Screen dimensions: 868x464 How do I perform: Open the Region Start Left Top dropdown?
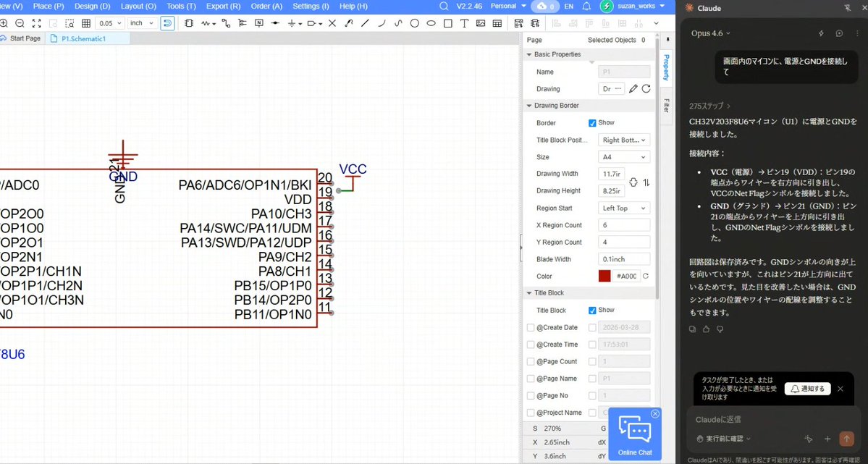point(624,208)
